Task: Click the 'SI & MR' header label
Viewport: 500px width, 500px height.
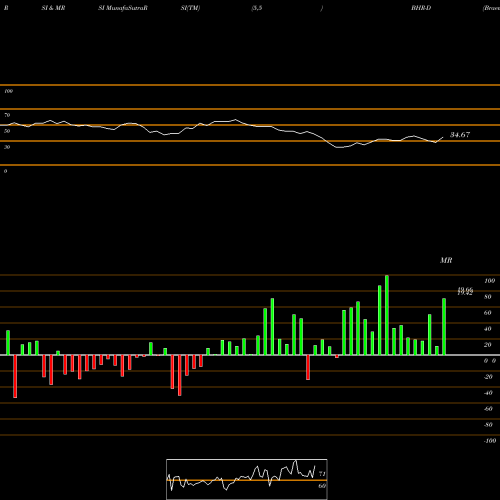Action: (53, 8)
